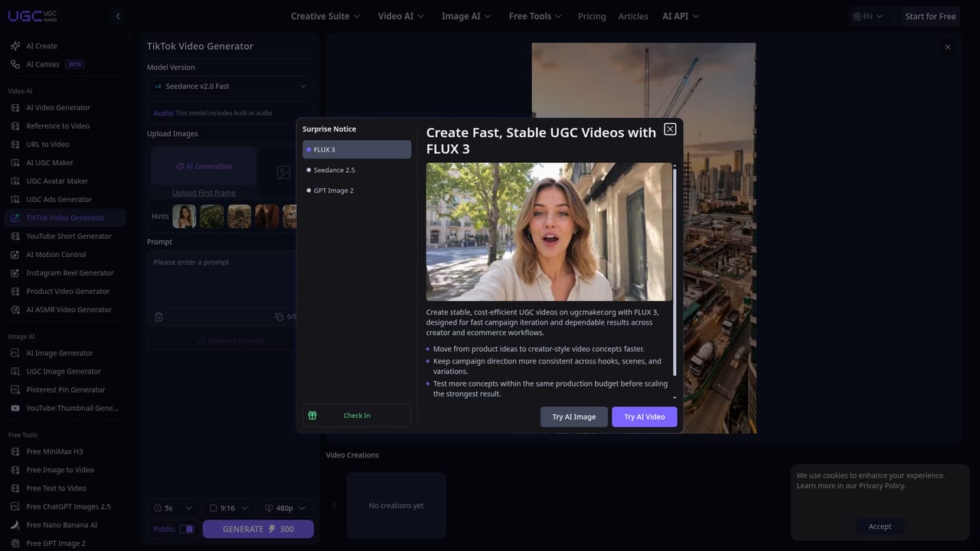Open the 5s duration dropdown

[x=173, y=508]
